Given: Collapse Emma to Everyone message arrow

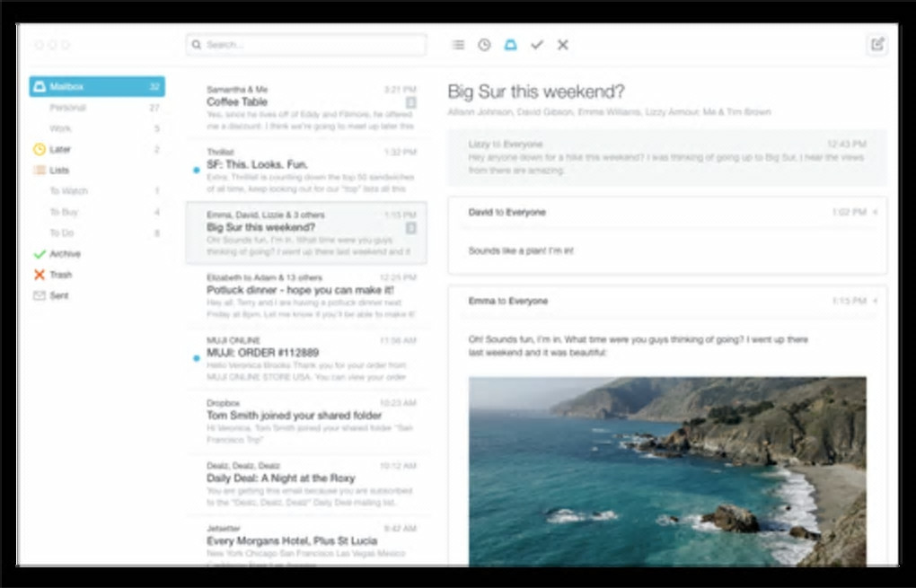Looking at the screenshot, I should [x=875, y=302].
